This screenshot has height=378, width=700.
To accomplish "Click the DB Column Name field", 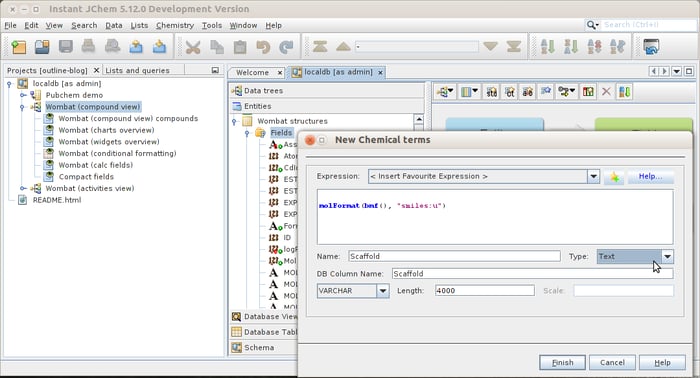I will pyautogui.click(x=532, y=274).
